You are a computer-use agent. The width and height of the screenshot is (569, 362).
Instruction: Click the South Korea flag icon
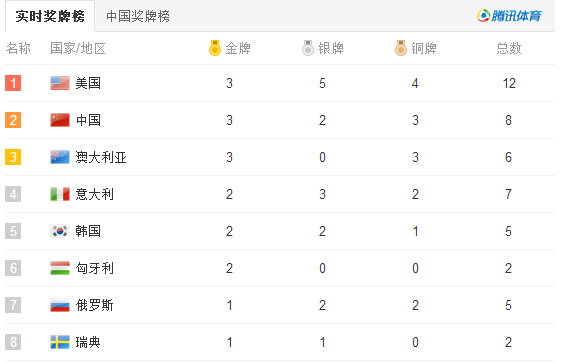pyautogui.click(x=60, y=231)
